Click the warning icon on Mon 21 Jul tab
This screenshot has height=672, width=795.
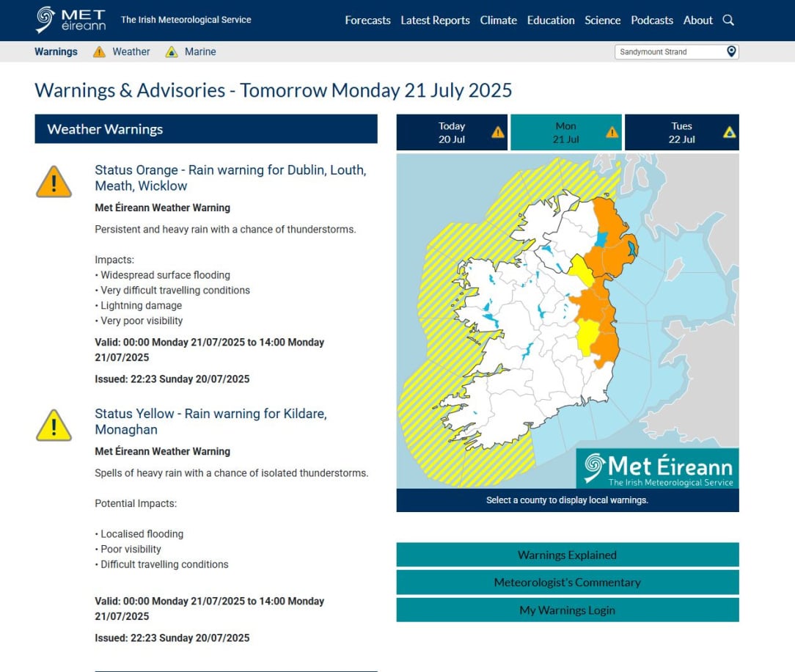click(612, 132)
